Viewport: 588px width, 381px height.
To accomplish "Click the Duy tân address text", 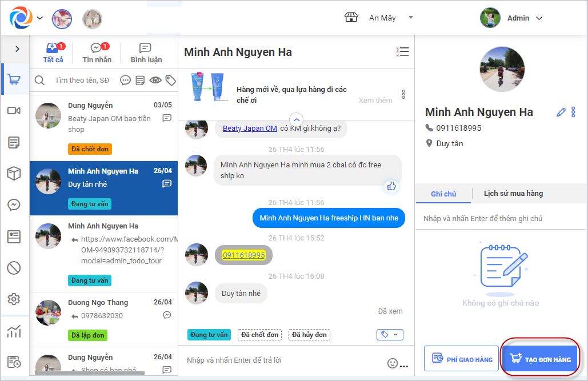I will pyautogui.click(x=450, y=143).
